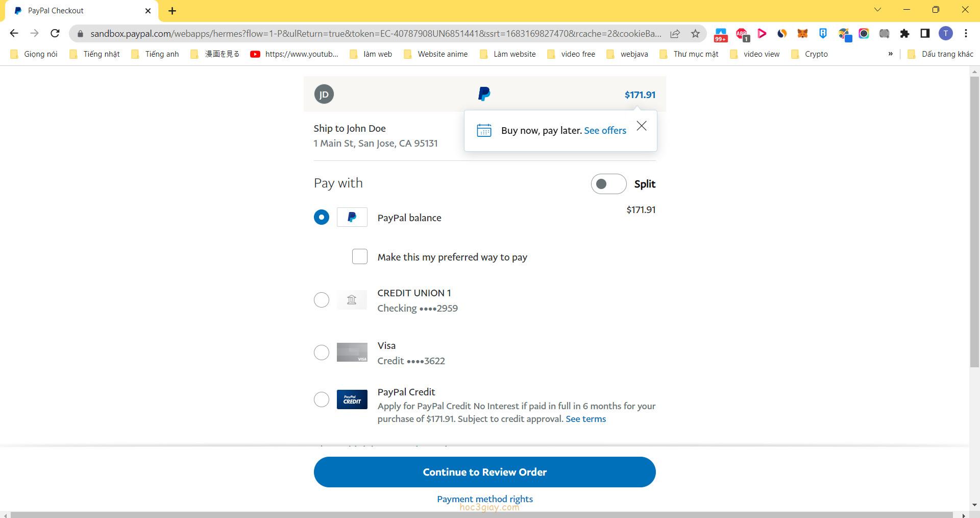Toggle the Split payment switch
Viewport: 980px width, 518px height.
(x=608, y=184)
